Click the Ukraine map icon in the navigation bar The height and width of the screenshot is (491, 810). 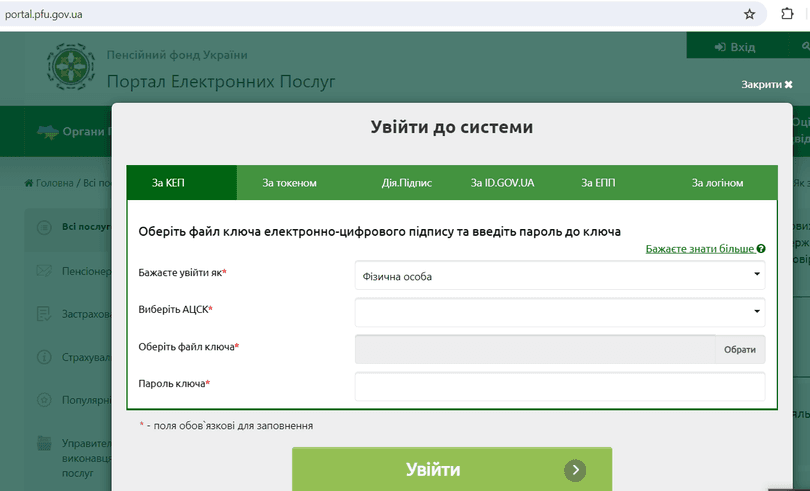[x=48, y=131]
